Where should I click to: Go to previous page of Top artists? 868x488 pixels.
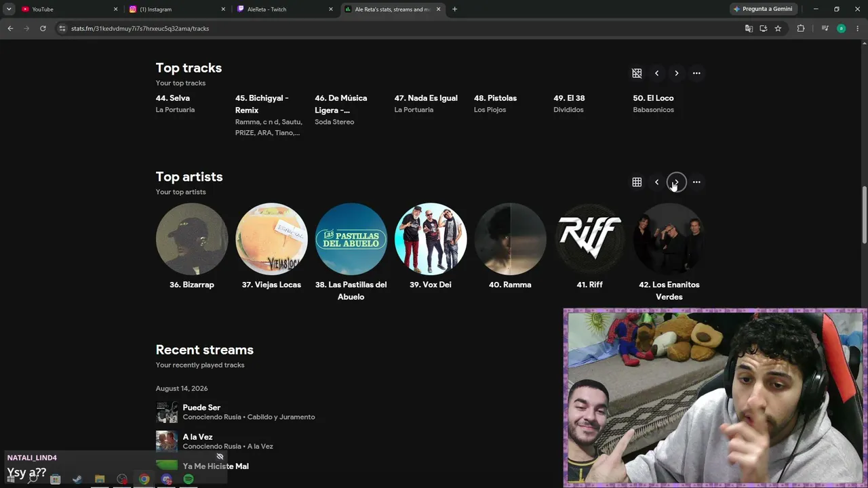point(656,182)
